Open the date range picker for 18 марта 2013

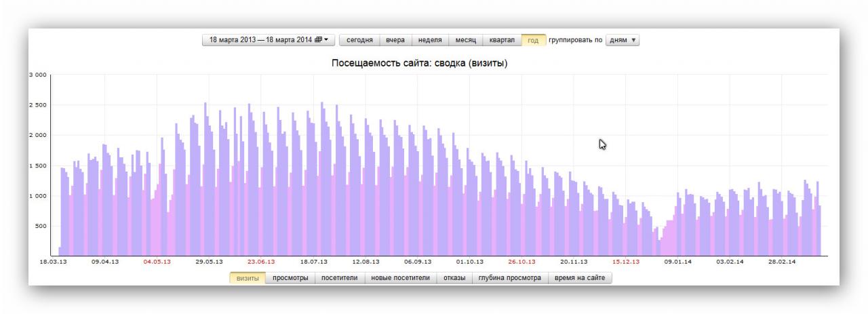click(x=268, y=40)
